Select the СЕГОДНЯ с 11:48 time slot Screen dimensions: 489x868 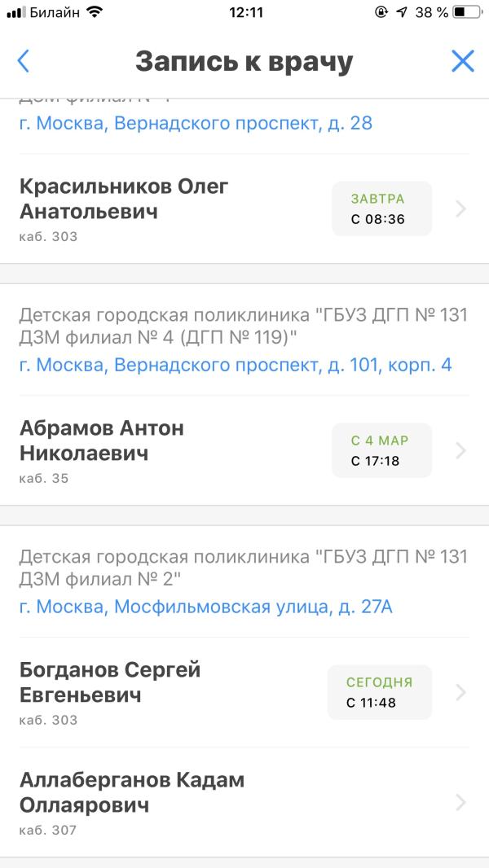(379, 692)
